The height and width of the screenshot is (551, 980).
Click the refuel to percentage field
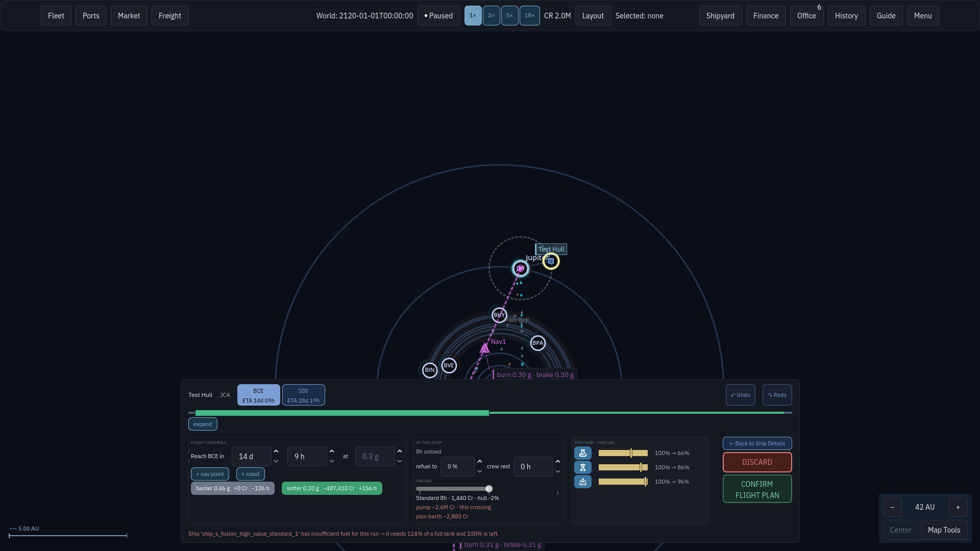[457, 466]
